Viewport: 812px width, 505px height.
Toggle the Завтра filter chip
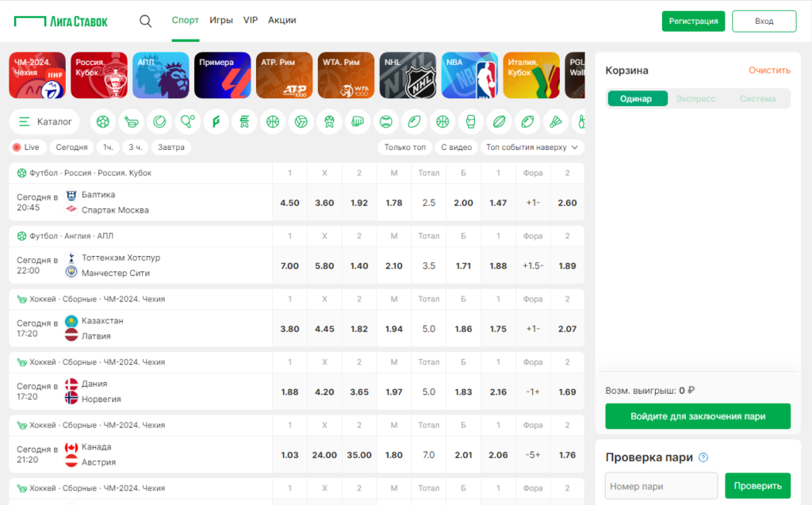(171, 147)
